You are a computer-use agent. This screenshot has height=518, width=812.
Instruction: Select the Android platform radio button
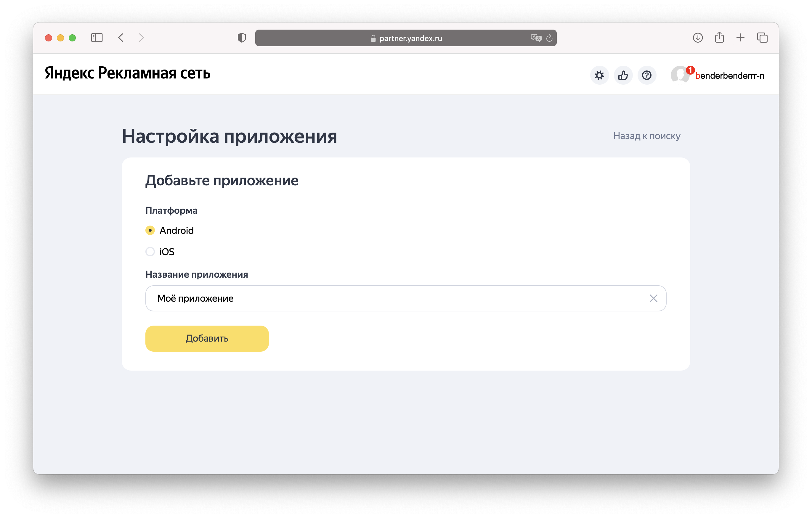coord(150,231)
